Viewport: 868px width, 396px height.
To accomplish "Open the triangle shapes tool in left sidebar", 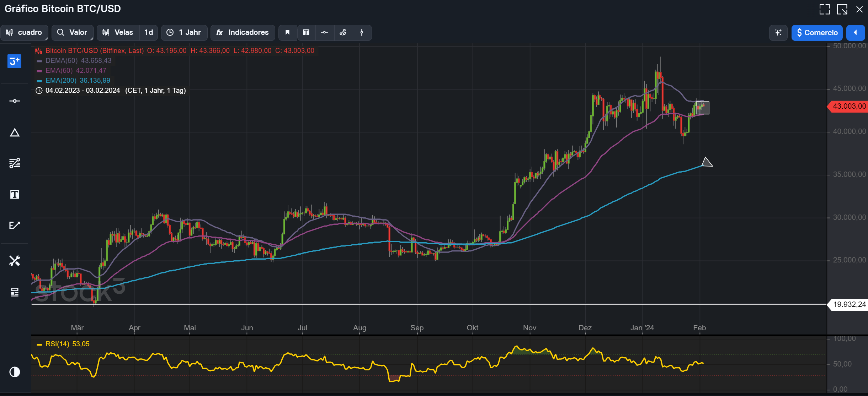I will coord(15,133).
